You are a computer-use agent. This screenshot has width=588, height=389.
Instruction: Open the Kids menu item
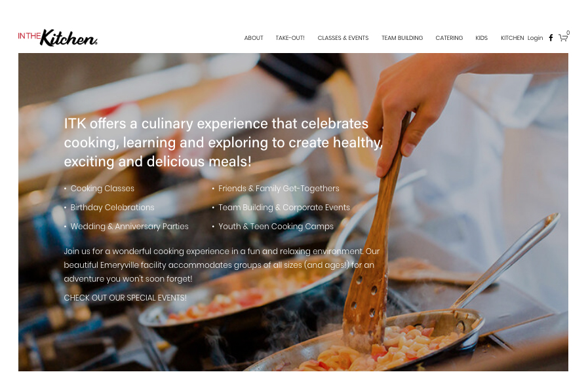pos(482,38)
